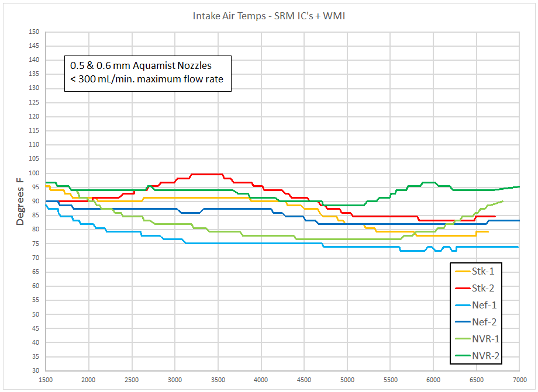Click the 7000 label on horizontal axis

click(519, 379)
